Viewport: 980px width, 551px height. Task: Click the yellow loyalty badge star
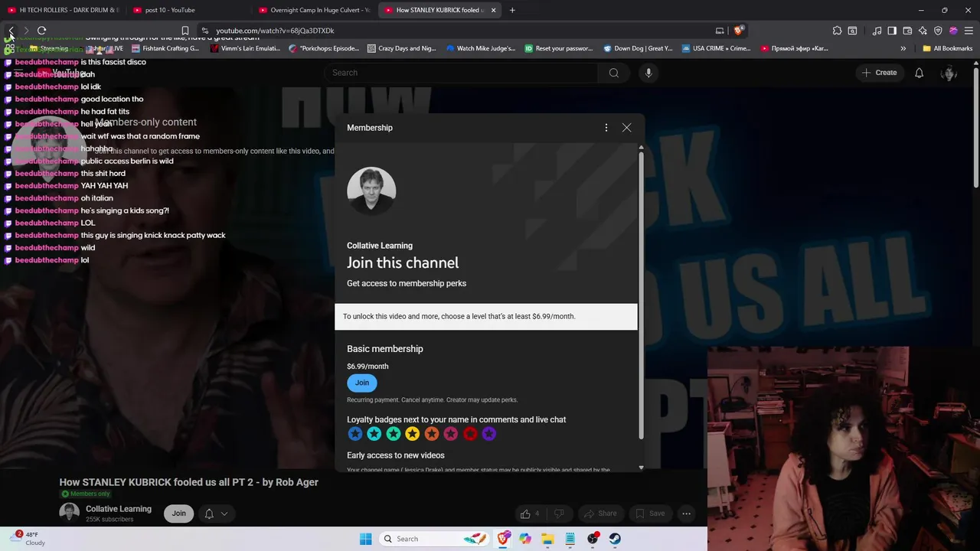point(412,434)
